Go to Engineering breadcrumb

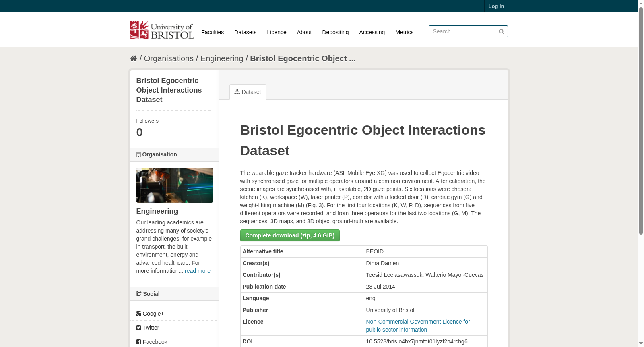click(222, 58)
